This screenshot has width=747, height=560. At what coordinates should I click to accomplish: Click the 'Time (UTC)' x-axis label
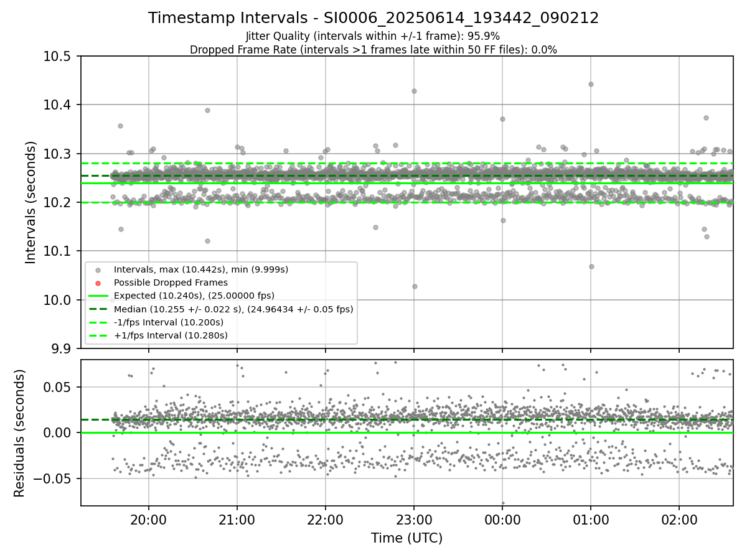(x=406, y=538)
